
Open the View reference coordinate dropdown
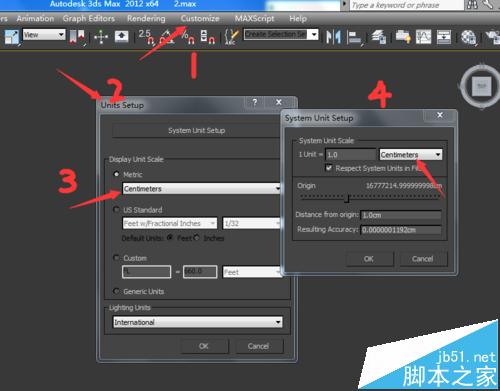[x=44, y=35]
